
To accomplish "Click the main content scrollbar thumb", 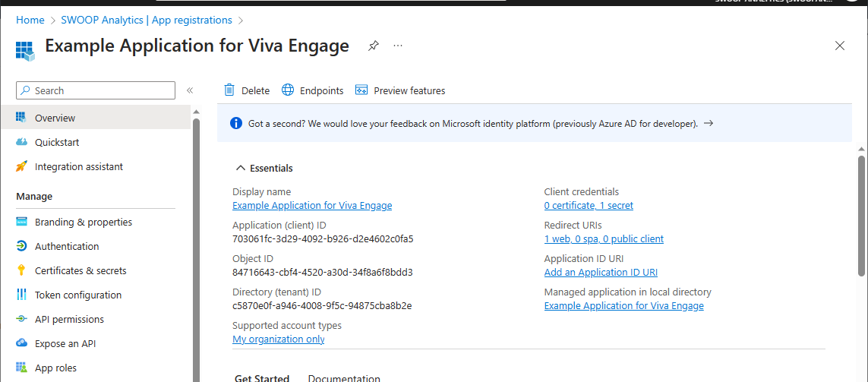I will (861, 215).
